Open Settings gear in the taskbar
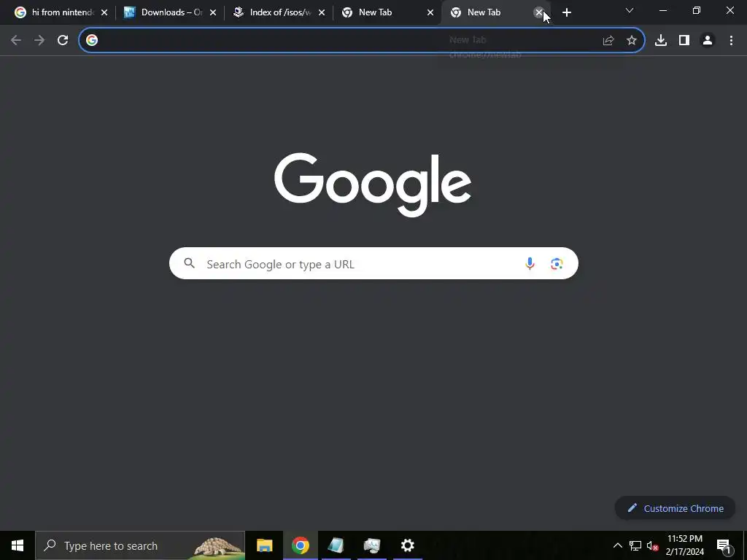The image size is (747, 560). coord(407,545)
